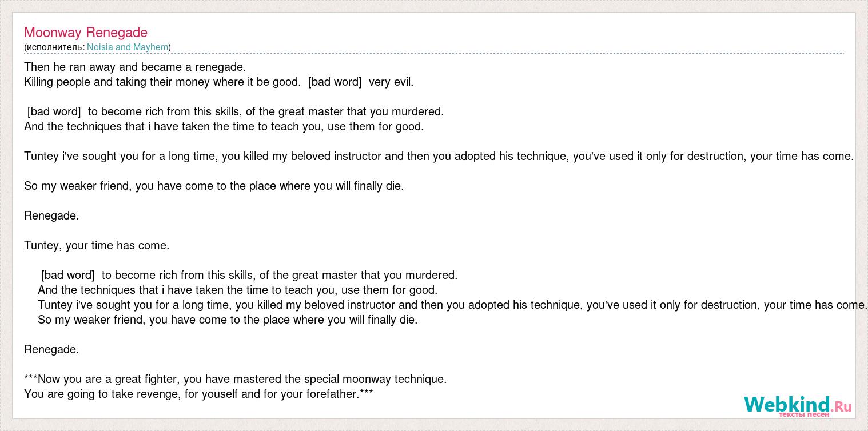Click the 'So my weaker friend' first verse line
The height and width of the screenshot is (431, 868).
click(214, 186)
